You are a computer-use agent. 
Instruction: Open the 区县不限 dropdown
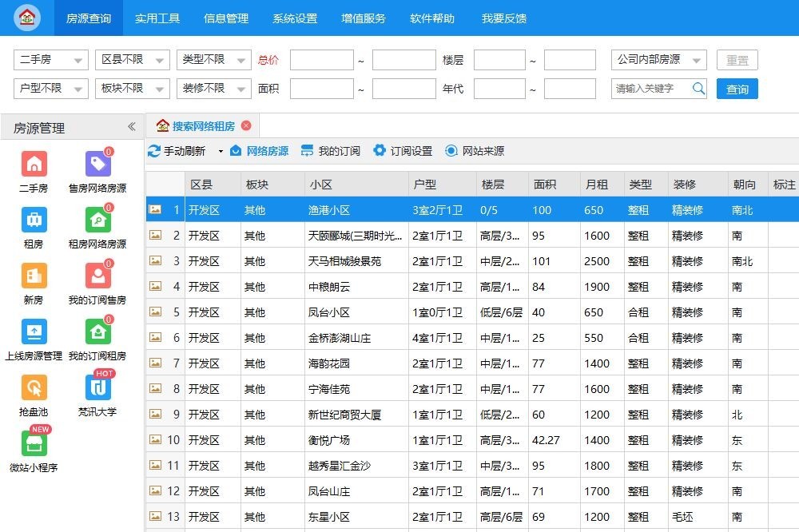pos(131,59)
